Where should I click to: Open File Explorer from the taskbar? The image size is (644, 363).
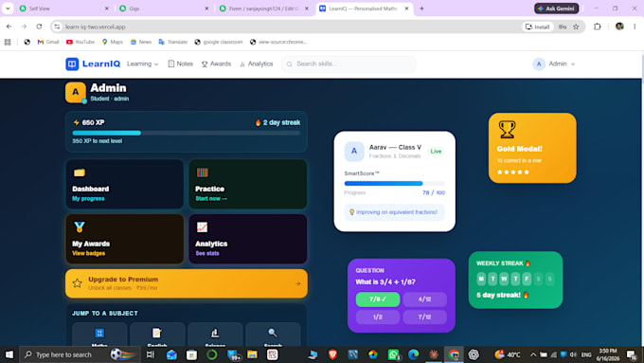[252, 354]
